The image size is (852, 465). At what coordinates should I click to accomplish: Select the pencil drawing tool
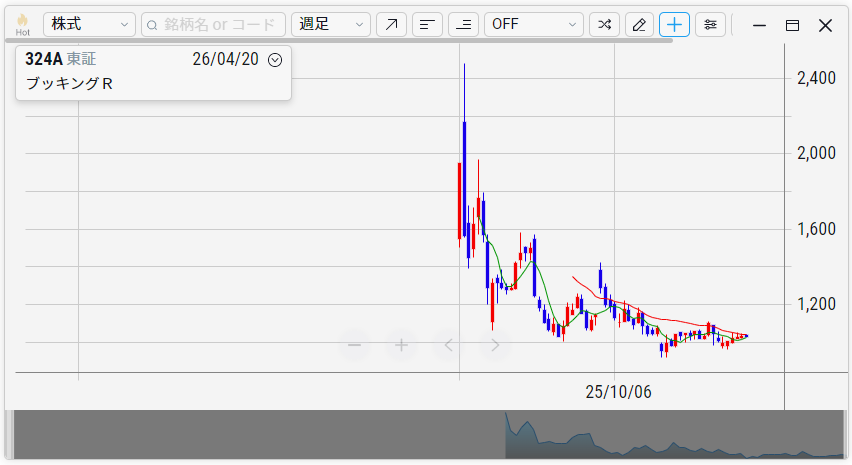(x=640, y=25)
